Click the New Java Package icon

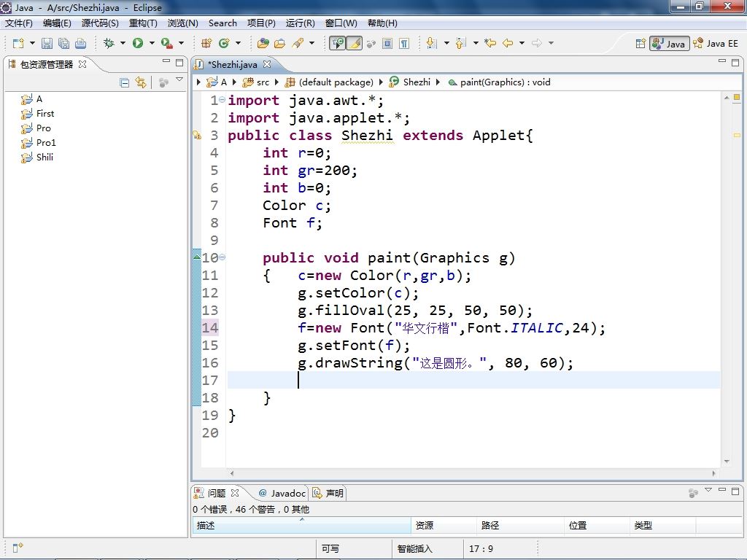coord(206,44)
